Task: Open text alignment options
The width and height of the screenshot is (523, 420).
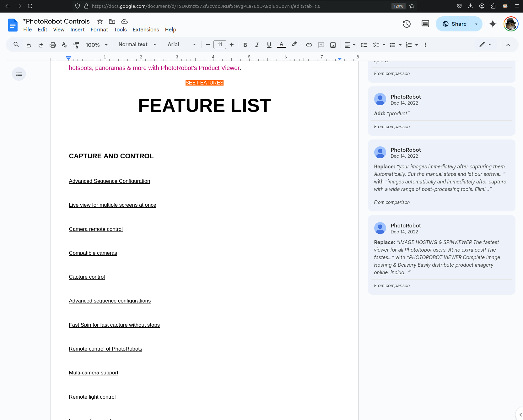Action: pyautogui.click(x=350, y=45)
